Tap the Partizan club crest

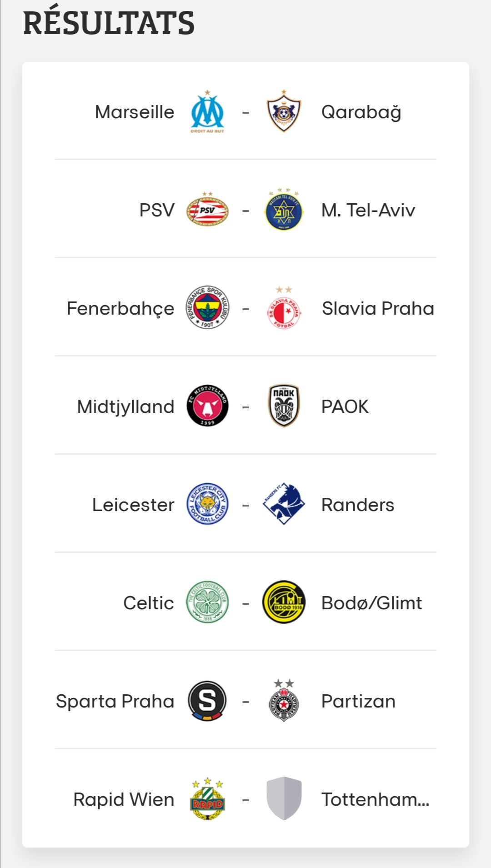pyautogui.click(x=284, y=701)
